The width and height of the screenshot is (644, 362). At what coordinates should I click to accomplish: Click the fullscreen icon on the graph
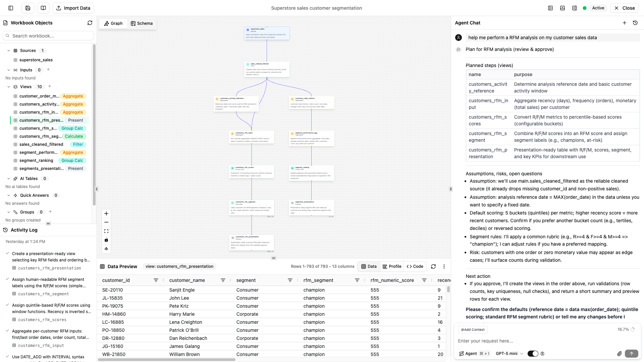(x=106, y=231)
